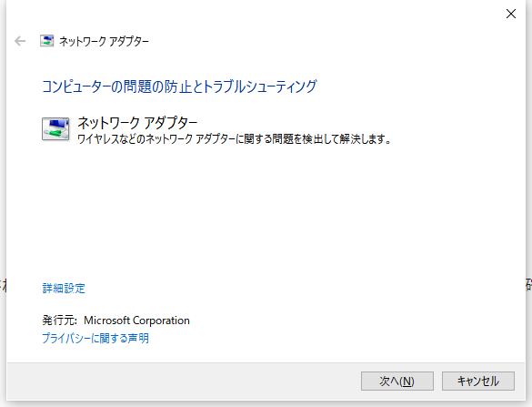
Task: Click the blue コンピューターの問題の防止とトラブルシューティング heading
Action: [179, 86]
